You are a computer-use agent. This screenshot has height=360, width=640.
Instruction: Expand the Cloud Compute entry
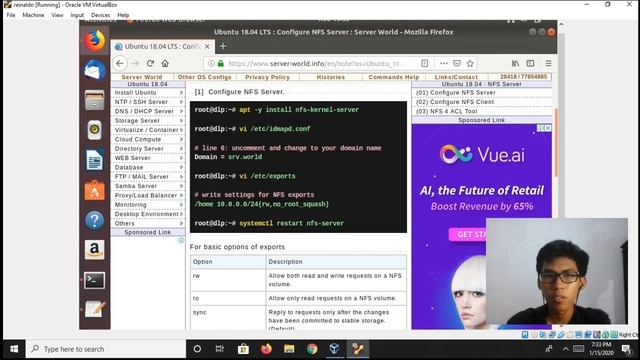coord(148,140)
